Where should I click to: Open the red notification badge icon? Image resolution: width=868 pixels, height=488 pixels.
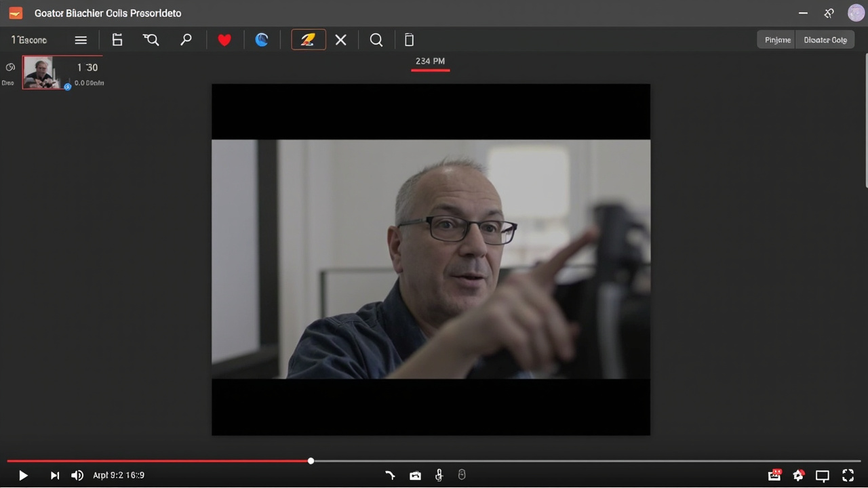[x=774, y=475]
